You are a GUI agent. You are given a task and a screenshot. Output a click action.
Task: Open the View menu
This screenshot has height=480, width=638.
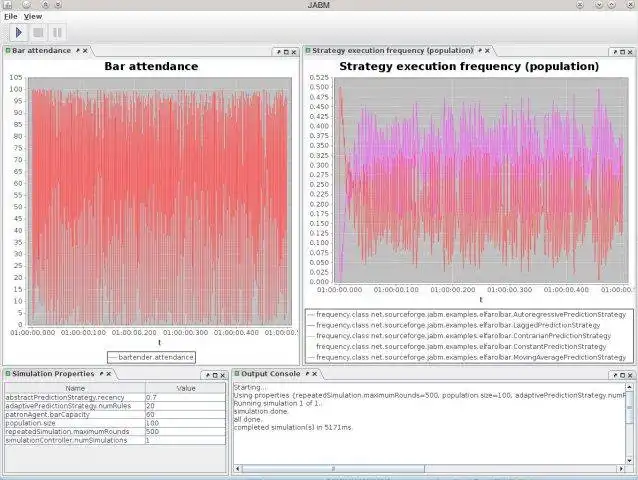(x=33, y=16)
